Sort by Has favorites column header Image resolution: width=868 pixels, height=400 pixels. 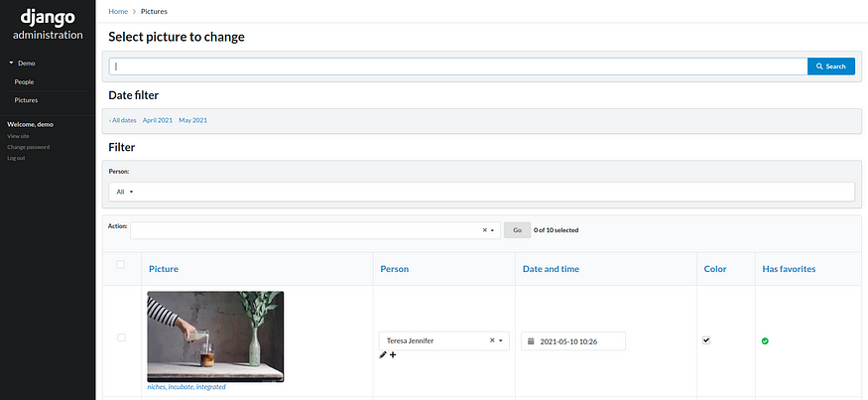pyautogui.click(x=789, y=269)
